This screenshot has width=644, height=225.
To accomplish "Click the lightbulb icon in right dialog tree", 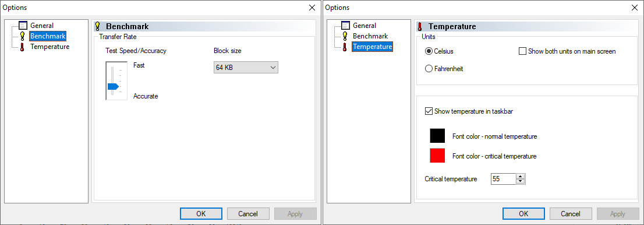I will pyautogui.click(x=345, y=36).
